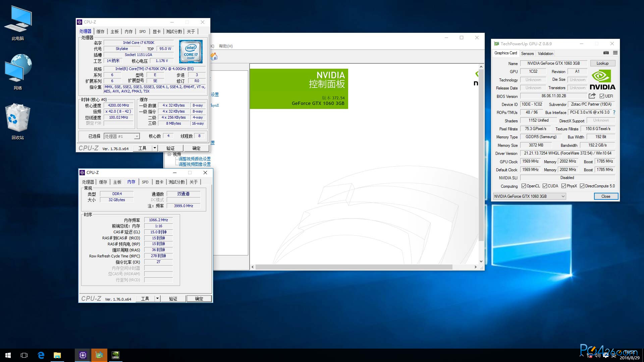This screenshot has width=644, height=362.
Task: Click the Bus Interface question mark icon
Action: [x=614, y=112]
